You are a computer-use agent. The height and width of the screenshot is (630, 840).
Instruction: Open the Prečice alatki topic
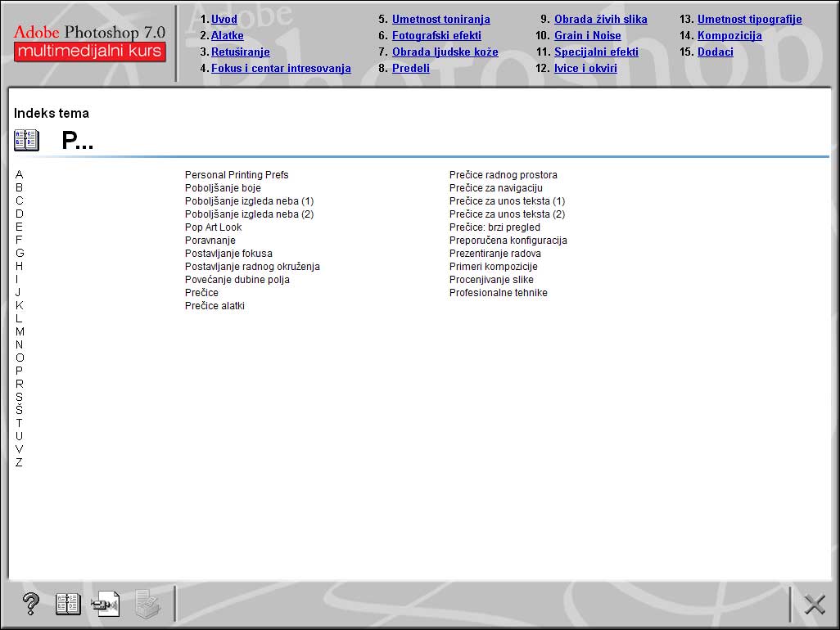pos(215,306)
